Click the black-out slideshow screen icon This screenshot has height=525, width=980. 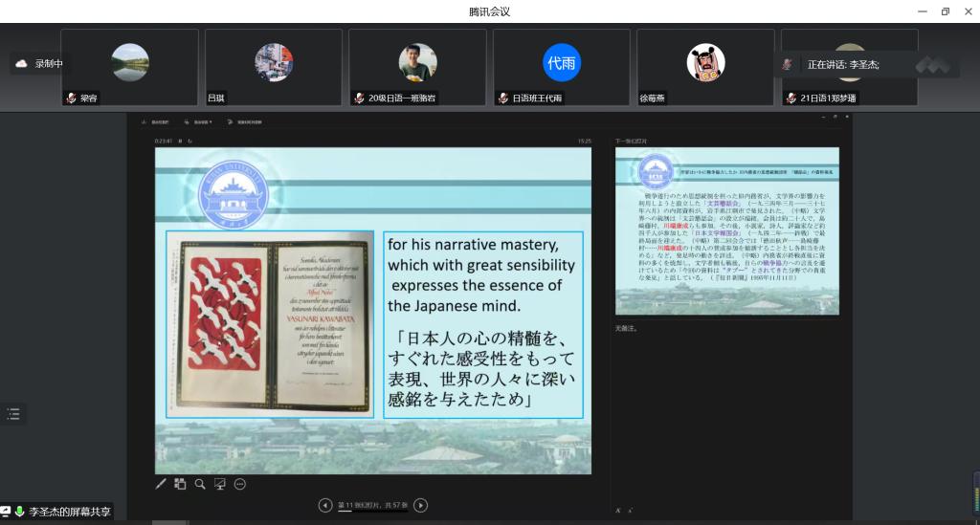(220, 484)
